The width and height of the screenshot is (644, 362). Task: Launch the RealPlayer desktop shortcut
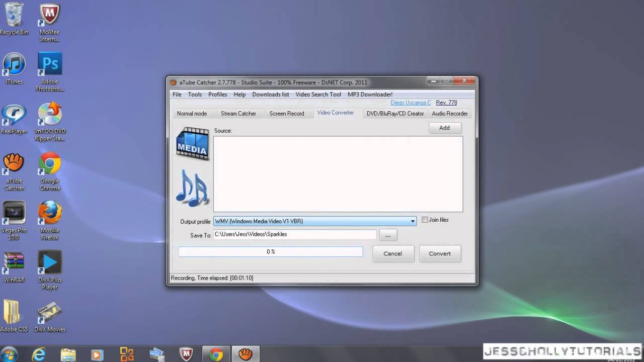pos(14,118)
